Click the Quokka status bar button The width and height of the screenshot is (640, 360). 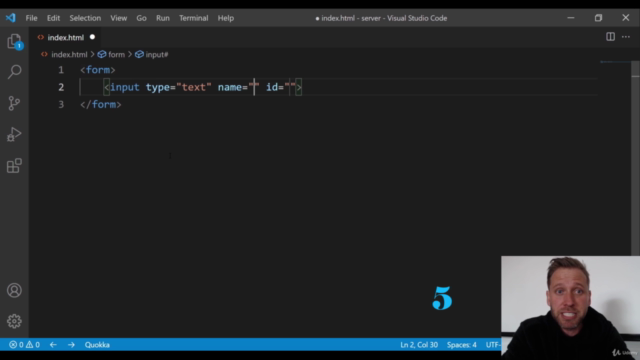pos(97,345)
